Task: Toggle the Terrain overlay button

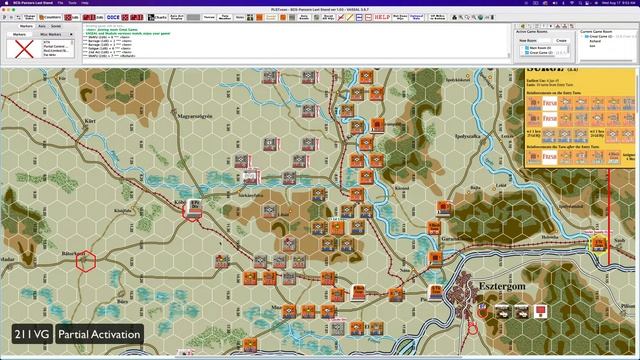Action: (x=209, y=17)
